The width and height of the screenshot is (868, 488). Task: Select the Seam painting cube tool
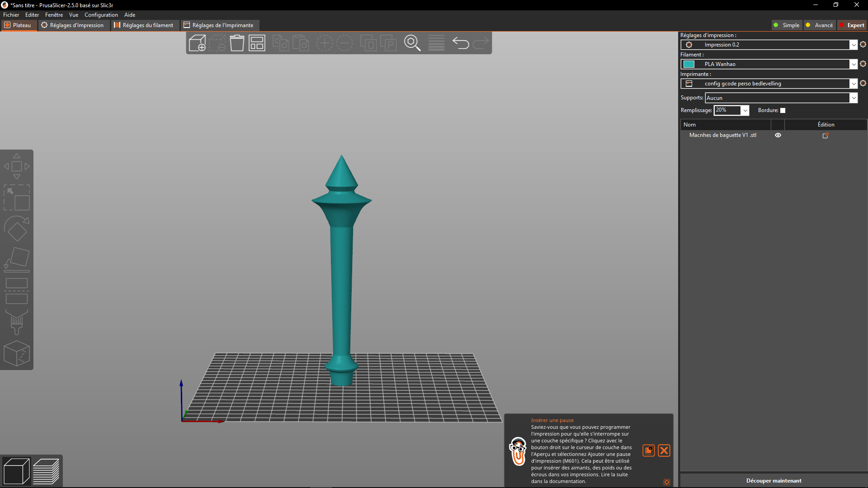point(17,353)
